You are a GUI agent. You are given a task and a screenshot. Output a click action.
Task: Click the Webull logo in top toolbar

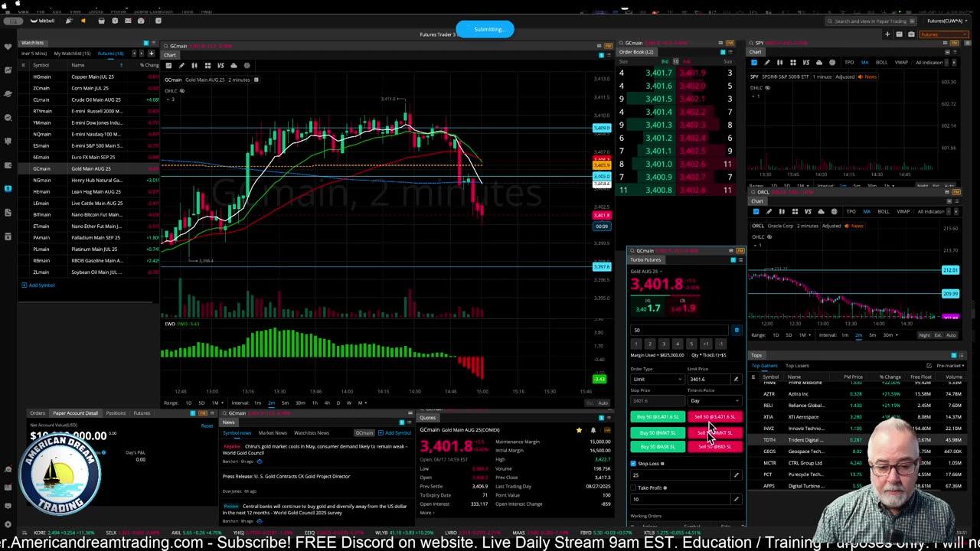coord(42,21)
